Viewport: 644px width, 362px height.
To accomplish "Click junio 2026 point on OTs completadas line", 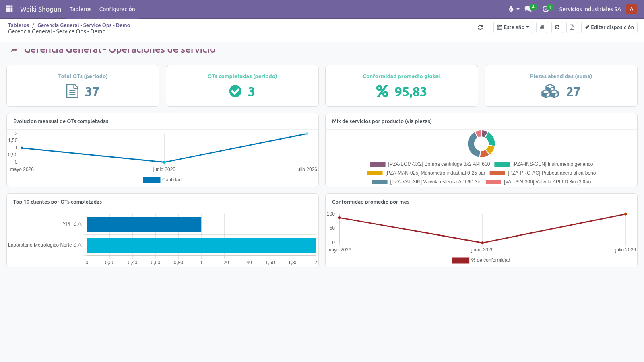I will (x=164, y=162).
